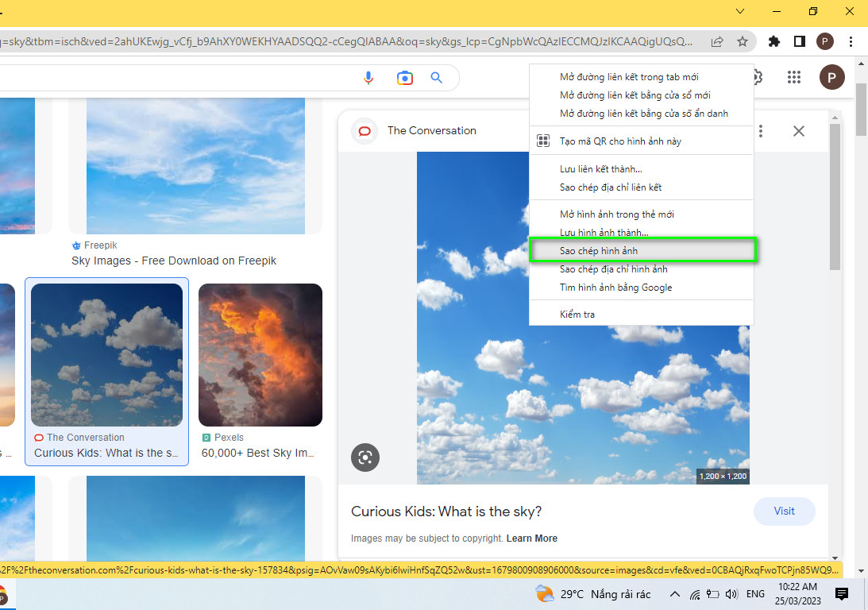Open the Chrome extensions puzzle icon
This screenshot has width=868, height=610.
click(773, 41)
